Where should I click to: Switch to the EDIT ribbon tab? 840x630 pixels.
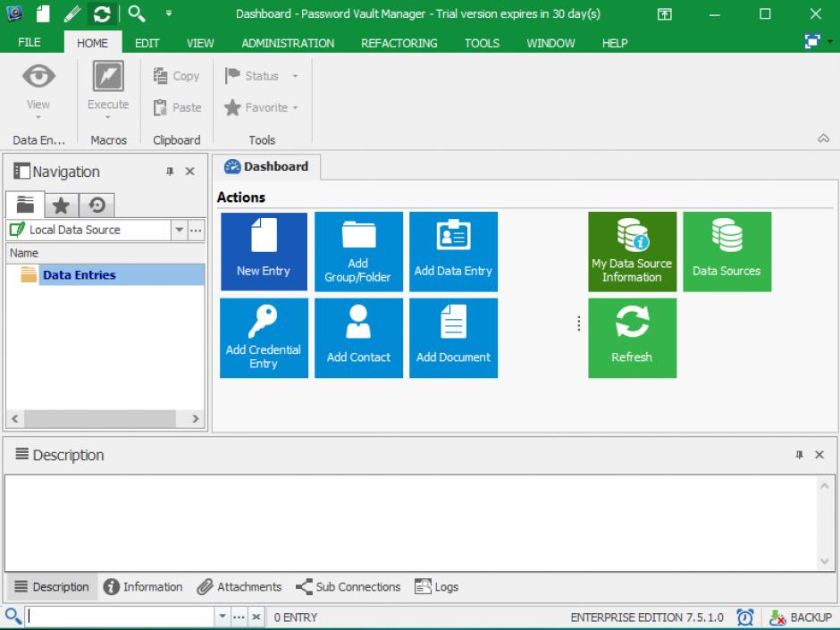[x=147, y=43]
